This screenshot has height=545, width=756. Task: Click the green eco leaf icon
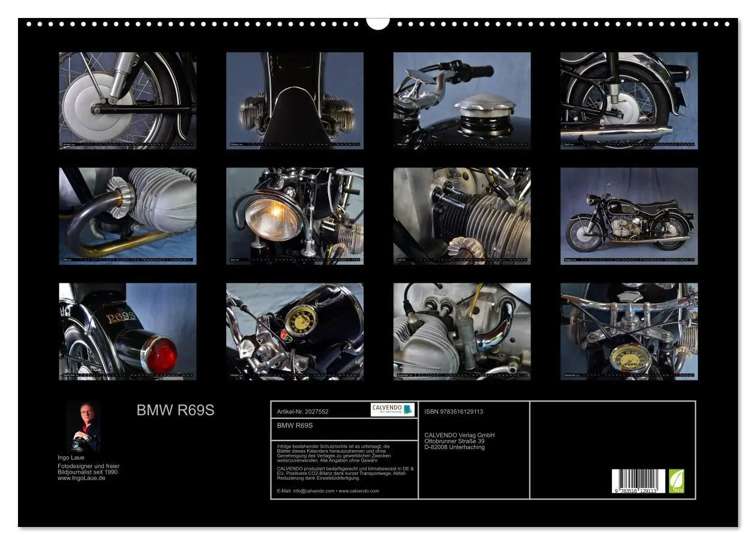(676, 481)
